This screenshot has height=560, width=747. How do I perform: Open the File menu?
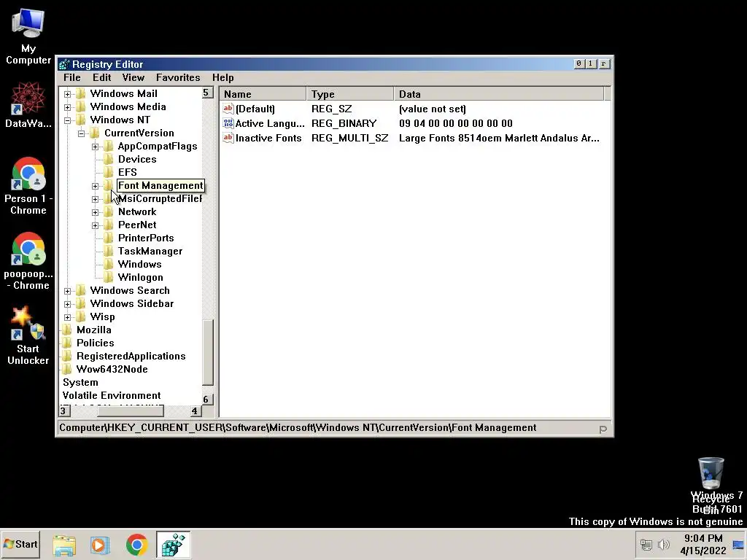[x=72, y=77]
